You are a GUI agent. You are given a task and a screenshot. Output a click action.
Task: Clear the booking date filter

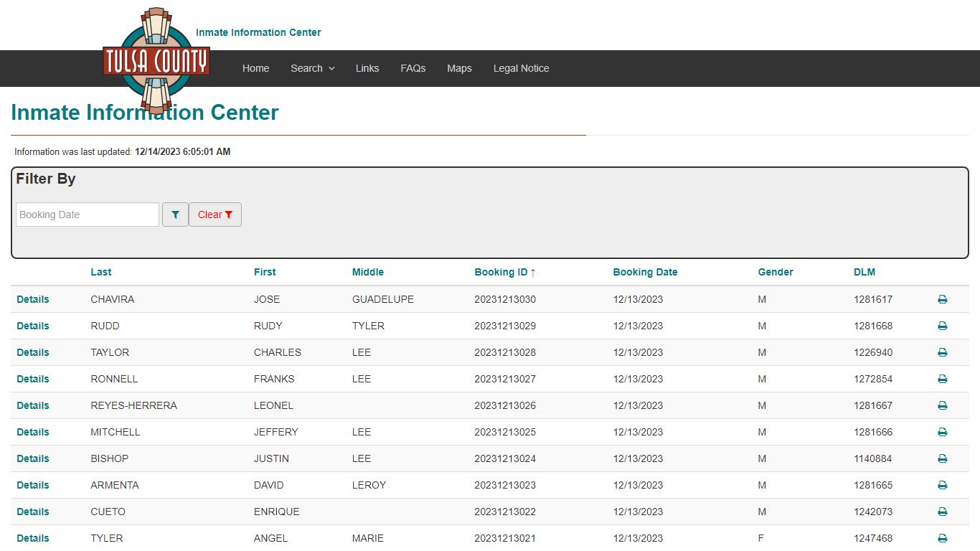(x=215, y=215)
